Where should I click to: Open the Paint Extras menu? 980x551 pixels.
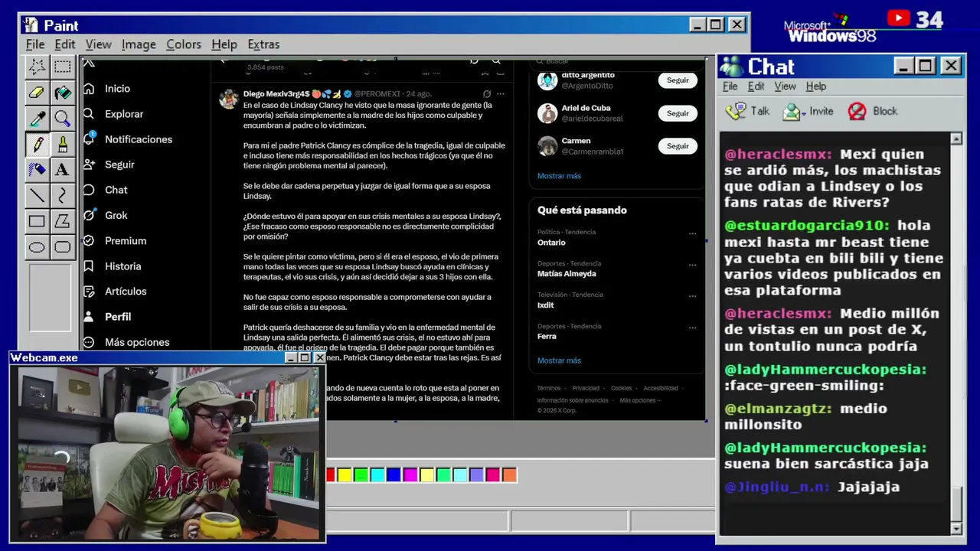263,44
